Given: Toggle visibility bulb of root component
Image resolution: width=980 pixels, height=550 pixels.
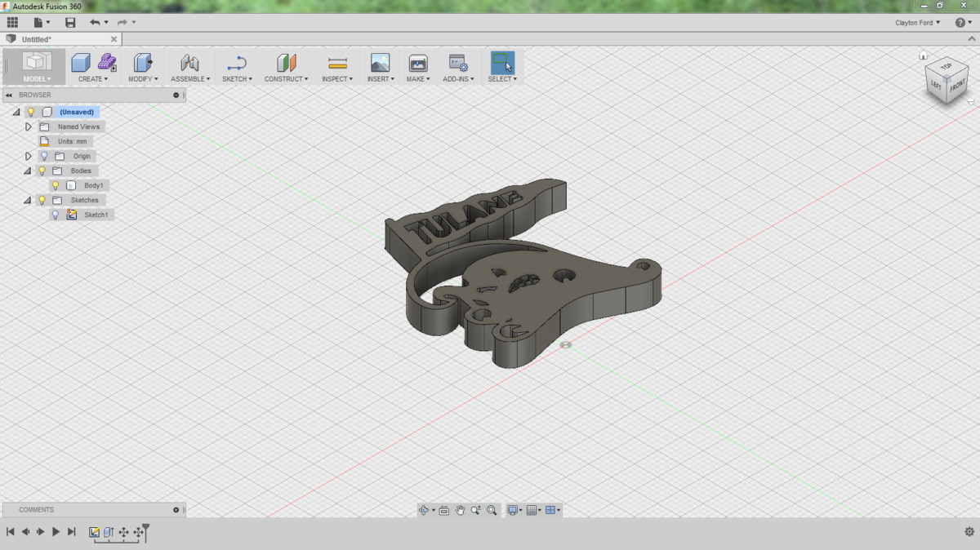Looking at the screenshot, I should click(x=31, y=112).
